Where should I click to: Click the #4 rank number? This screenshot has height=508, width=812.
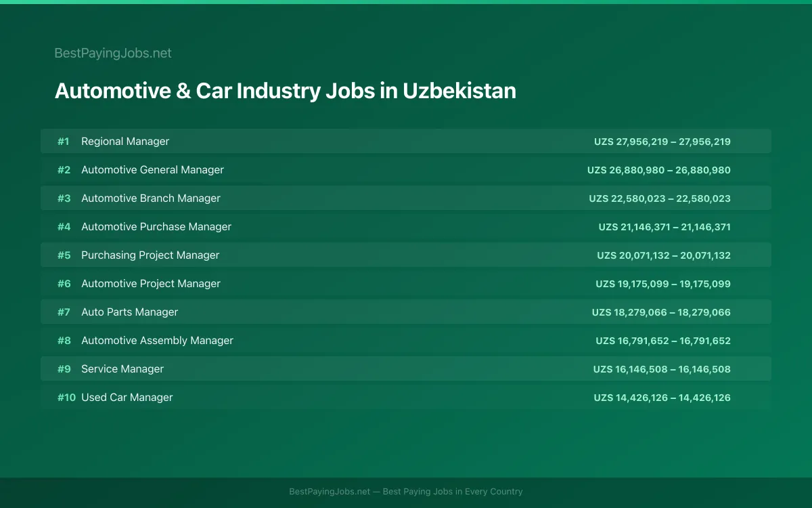64,227
